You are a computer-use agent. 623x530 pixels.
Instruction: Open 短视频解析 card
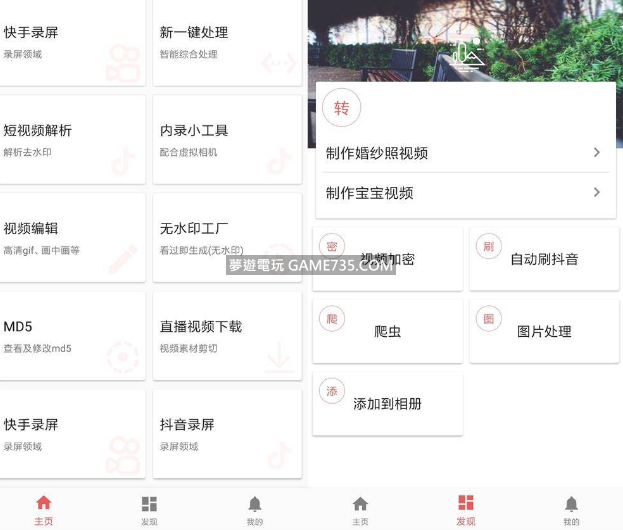[72, 139]
